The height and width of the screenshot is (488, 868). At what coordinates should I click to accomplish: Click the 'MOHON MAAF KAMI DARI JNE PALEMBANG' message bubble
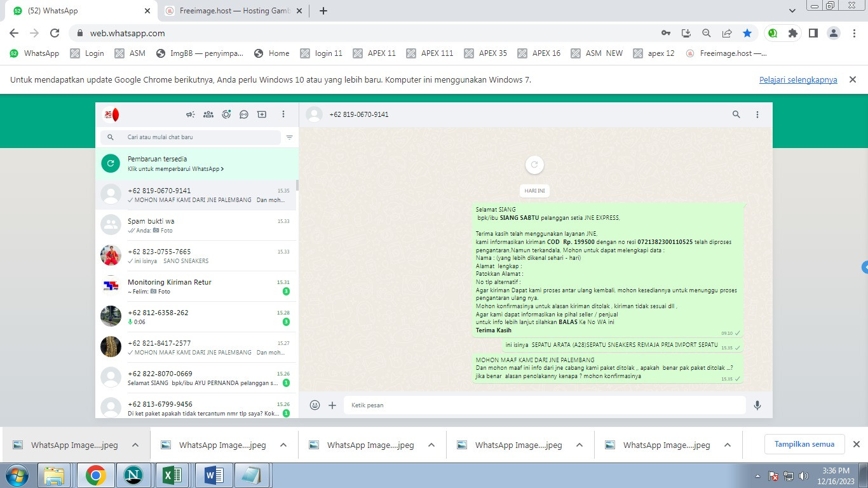[607, 369]
